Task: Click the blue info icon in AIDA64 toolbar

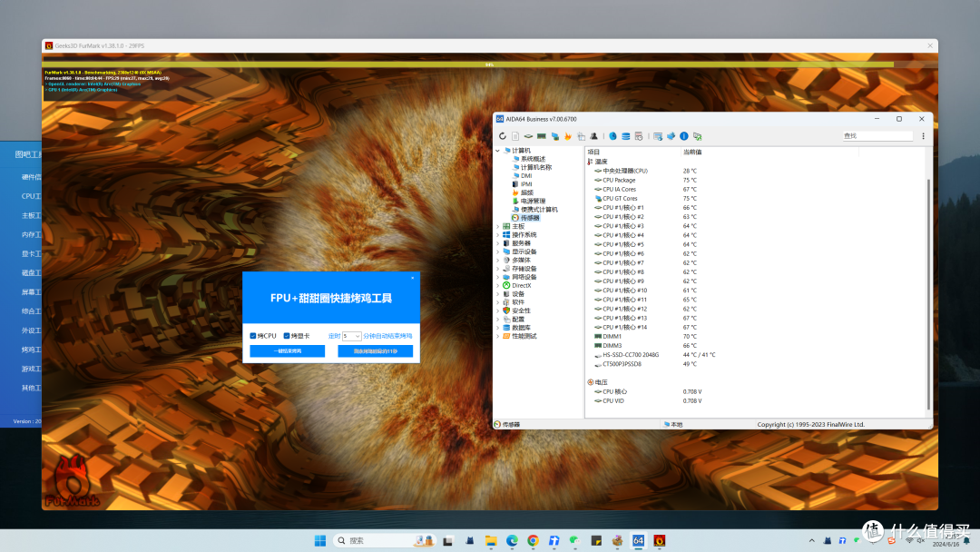Action: click(x=684, y=136)
